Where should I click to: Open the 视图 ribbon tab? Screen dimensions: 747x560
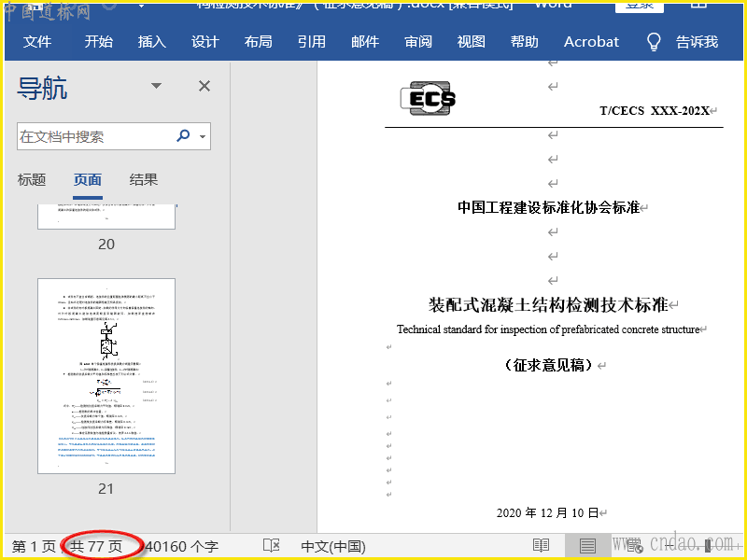pyautogui.click(x=472, y=41)
